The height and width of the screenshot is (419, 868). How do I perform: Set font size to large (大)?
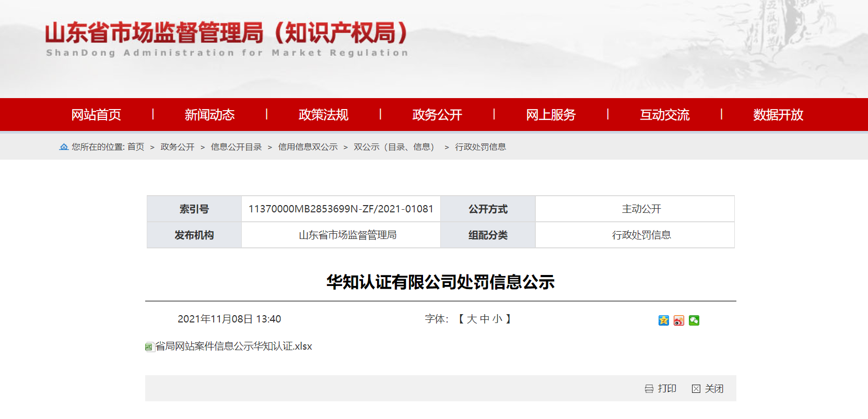coord(472,319)
